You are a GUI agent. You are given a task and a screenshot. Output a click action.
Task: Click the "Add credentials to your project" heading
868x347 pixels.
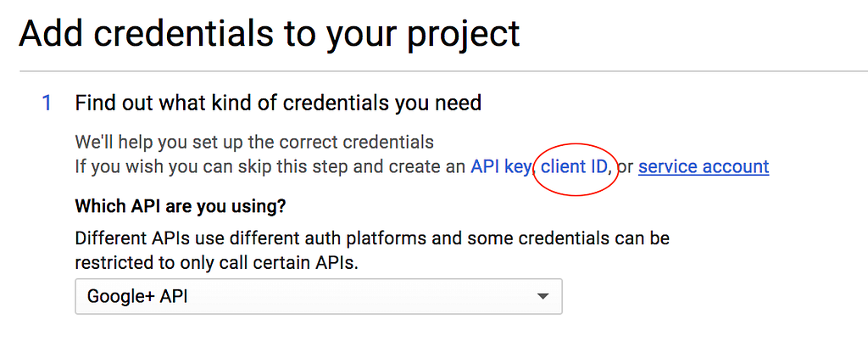tap(270, 33)
